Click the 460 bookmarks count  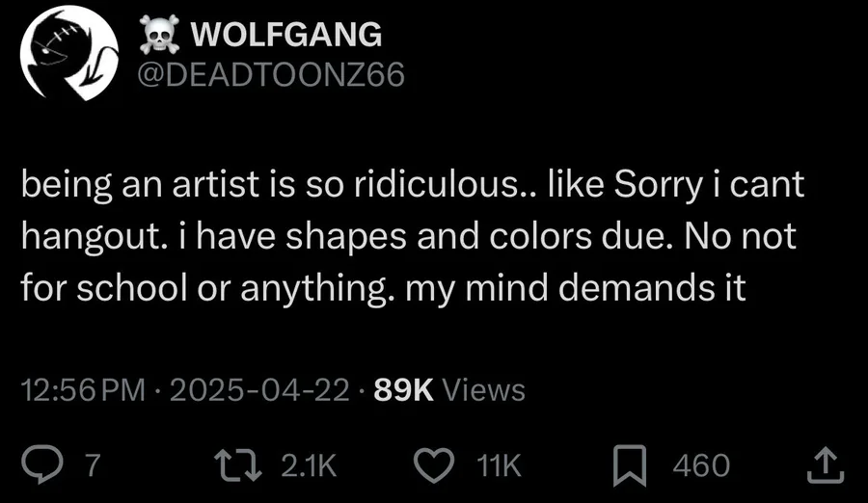coord(700,466)
